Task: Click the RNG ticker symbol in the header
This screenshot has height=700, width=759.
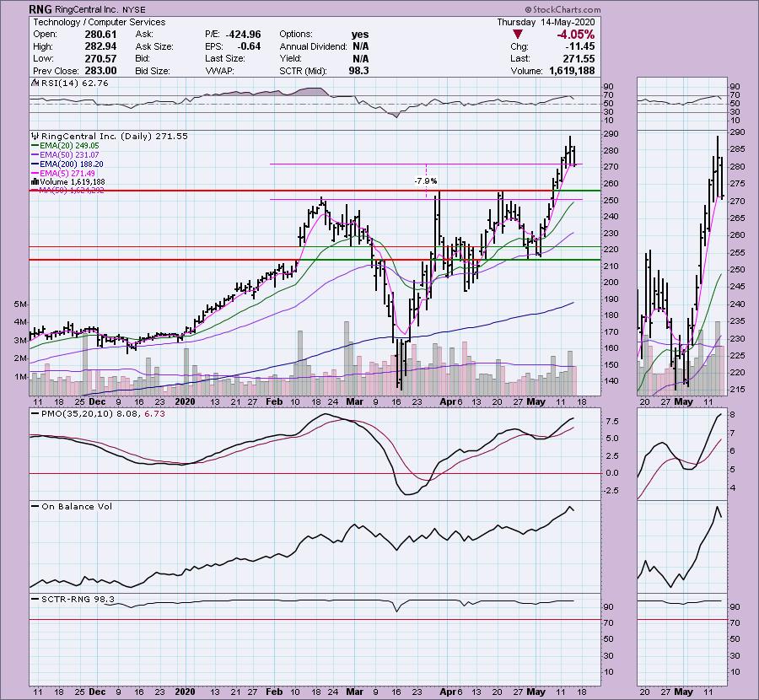Action: (x=40, y=9)
